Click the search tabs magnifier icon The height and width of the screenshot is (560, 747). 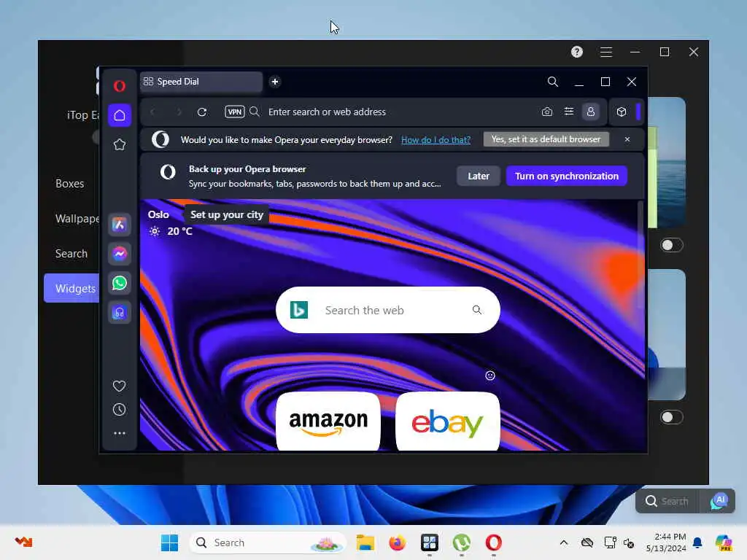[553, 82]
